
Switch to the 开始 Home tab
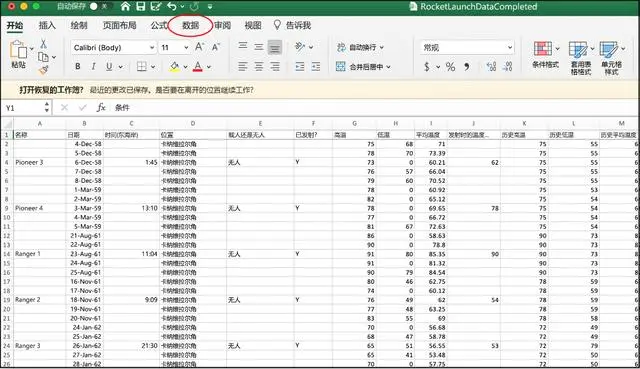point(15,25)
